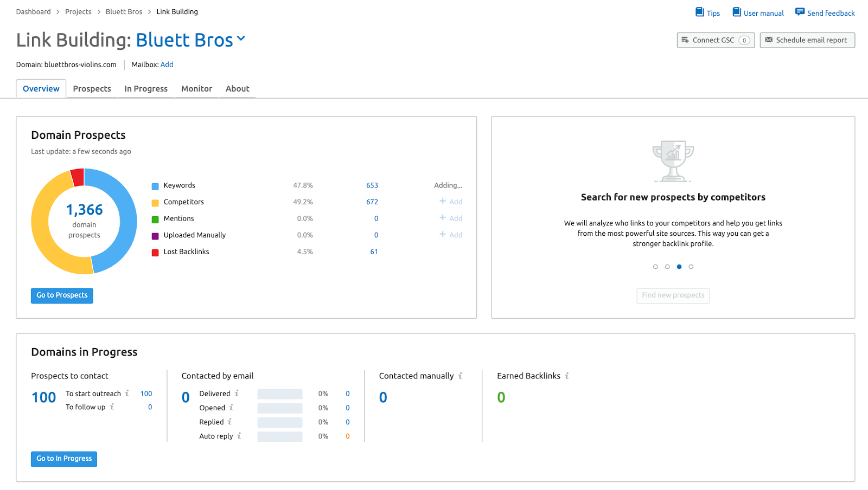Click the Tips book icon

pyautogui.click(x=700, y=12)
